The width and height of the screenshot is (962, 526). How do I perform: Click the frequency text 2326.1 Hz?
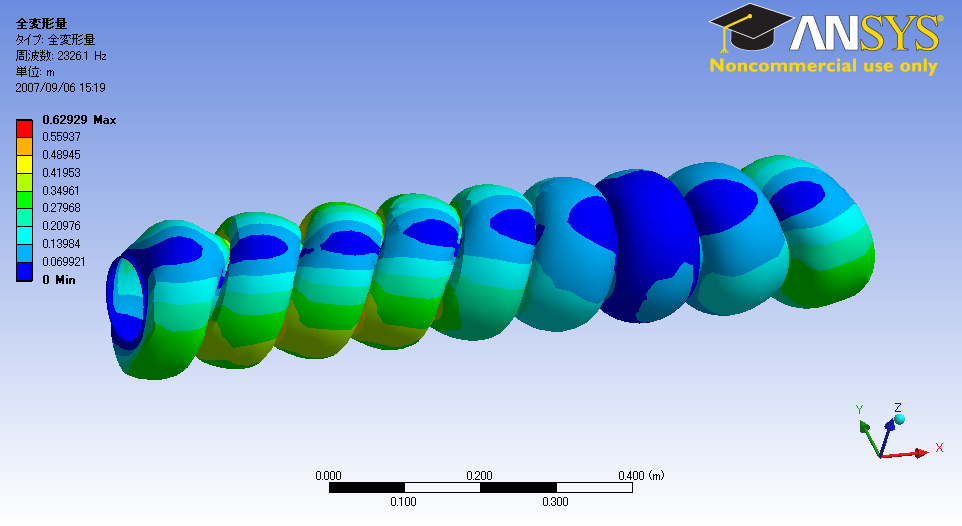coord(82,56)
